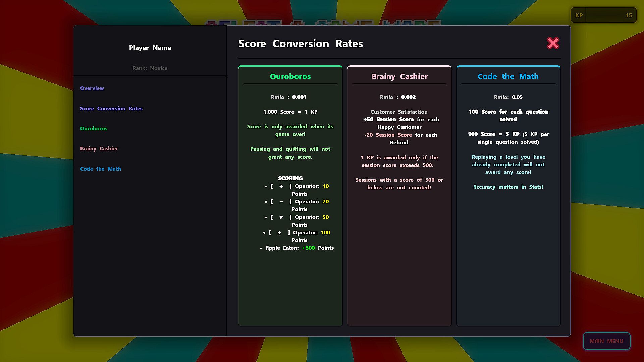Click the Code the Math card title
644x362 pixels.
(508, 77)
